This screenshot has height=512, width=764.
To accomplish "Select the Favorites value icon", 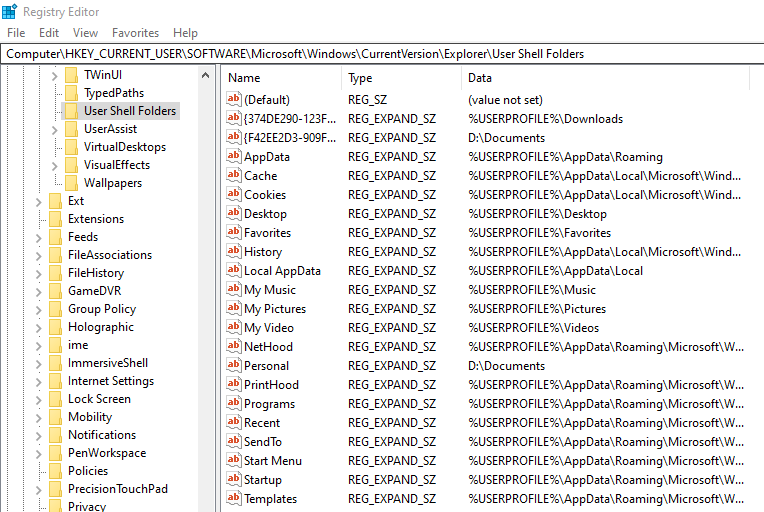I will point(234,232).
